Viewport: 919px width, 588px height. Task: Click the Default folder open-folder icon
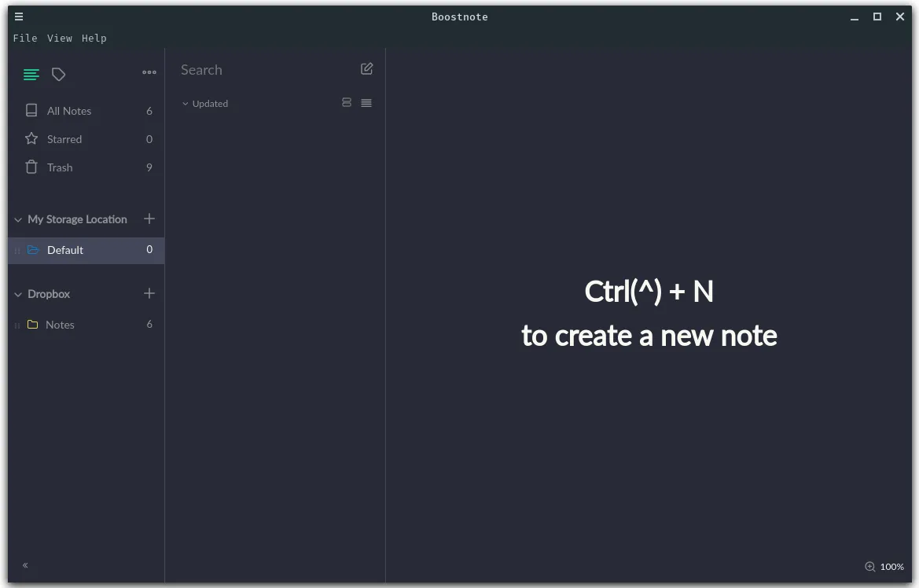click(x=33, y=250)
